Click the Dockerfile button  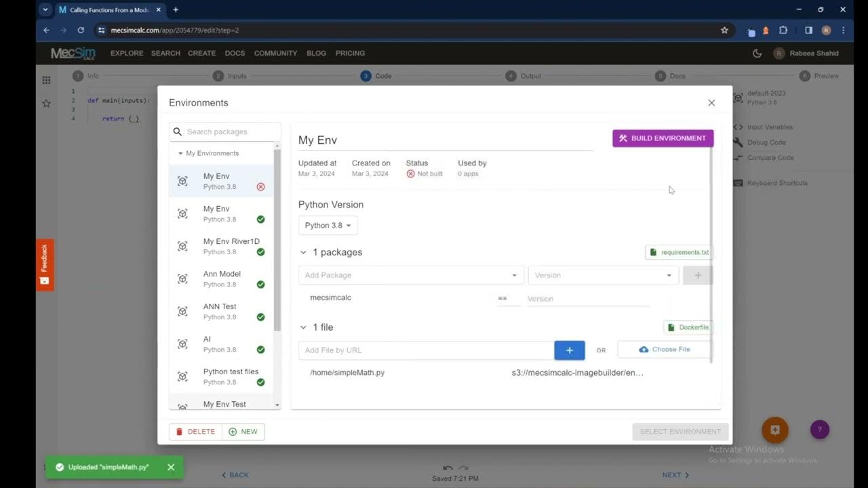688,327
